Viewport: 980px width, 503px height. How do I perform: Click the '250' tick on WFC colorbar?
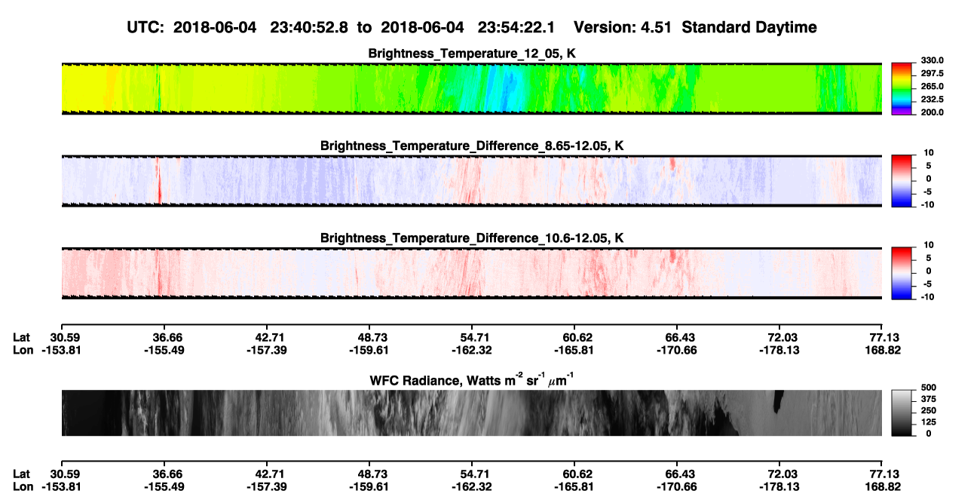pos(927,411)
